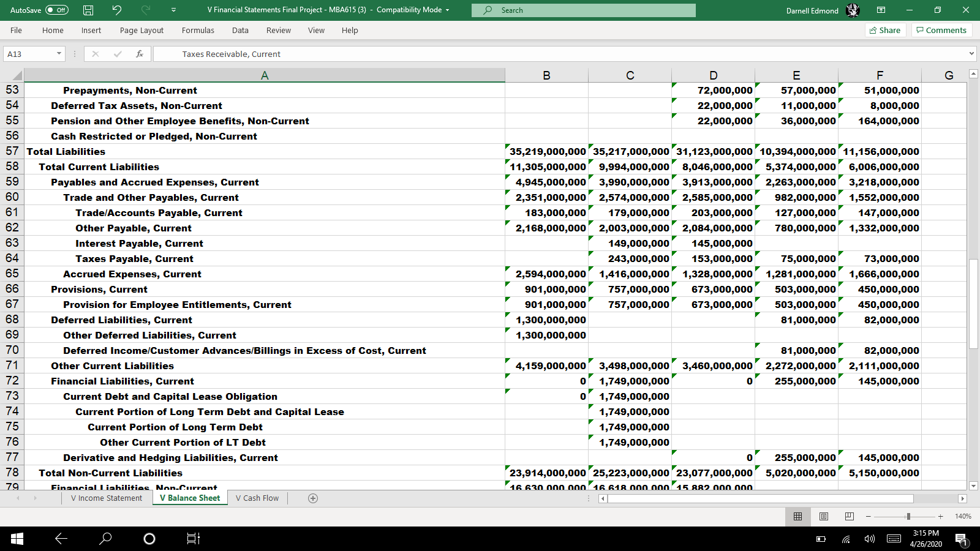Switch to Page Layout view icon
Screen dimensions: 980x551
(824, 516)
